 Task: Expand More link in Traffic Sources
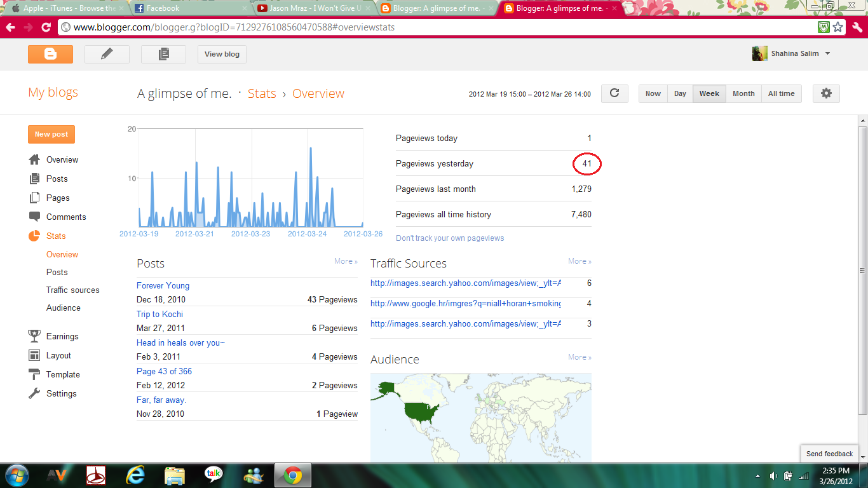[580, 261]
